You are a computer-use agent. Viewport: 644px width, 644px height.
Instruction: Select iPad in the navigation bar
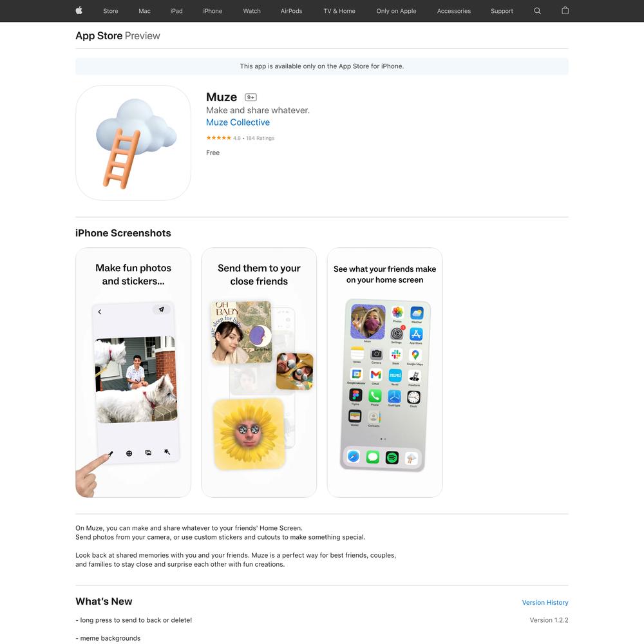point(176,11)
